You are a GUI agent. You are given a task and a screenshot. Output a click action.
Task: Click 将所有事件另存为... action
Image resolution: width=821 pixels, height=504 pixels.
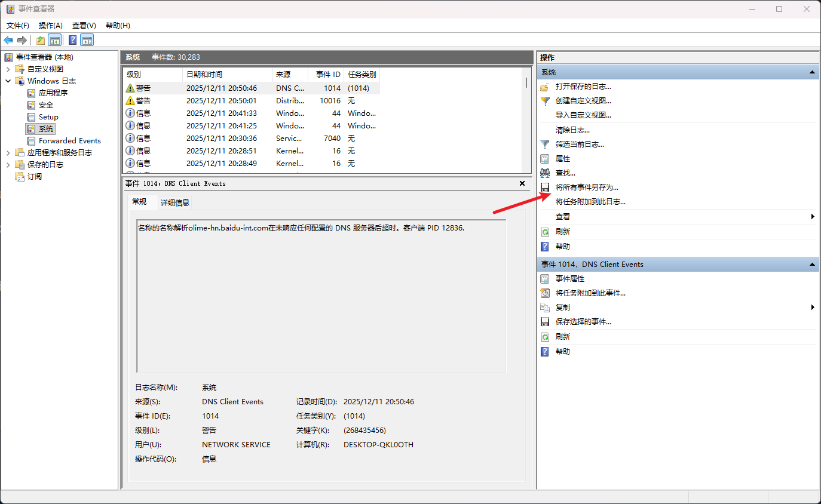(x=587, y=187)
